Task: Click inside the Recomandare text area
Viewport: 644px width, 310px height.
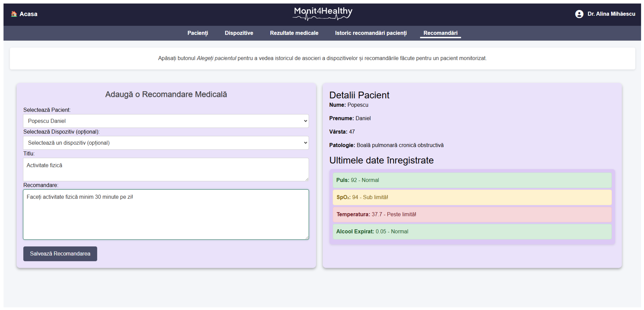Action: coord(165,214)
